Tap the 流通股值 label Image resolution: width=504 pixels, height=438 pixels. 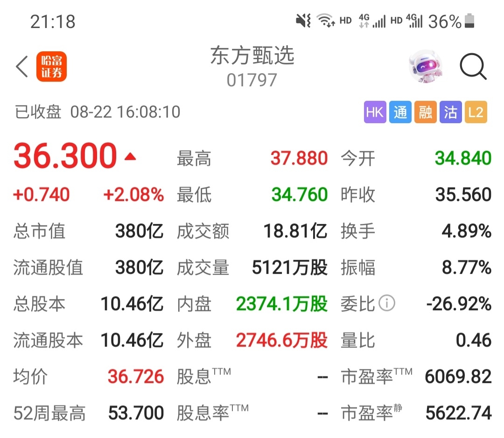tap(48, 267)
